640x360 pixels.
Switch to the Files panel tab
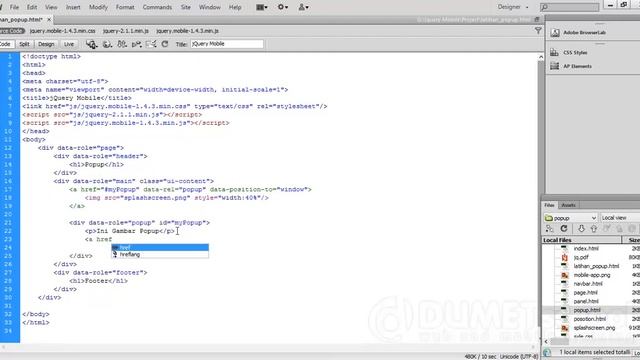point(549,205)
